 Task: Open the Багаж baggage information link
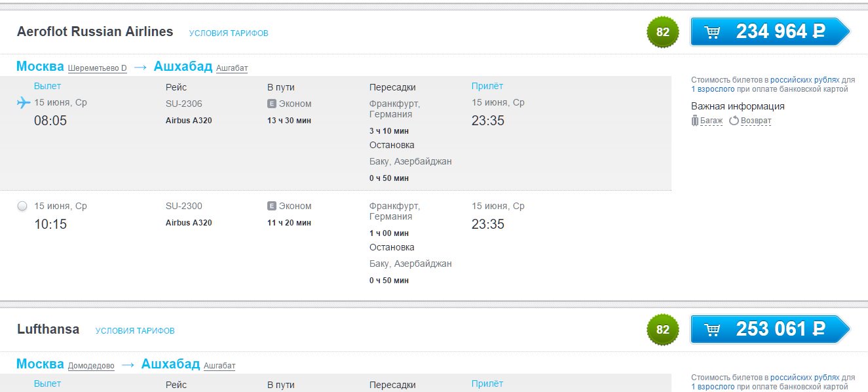pos(711,121)
